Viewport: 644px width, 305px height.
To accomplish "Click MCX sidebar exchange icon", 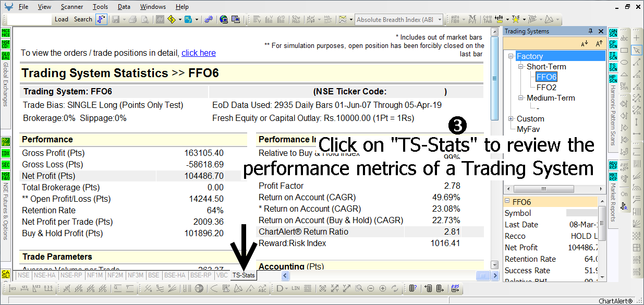I will 6,33.
